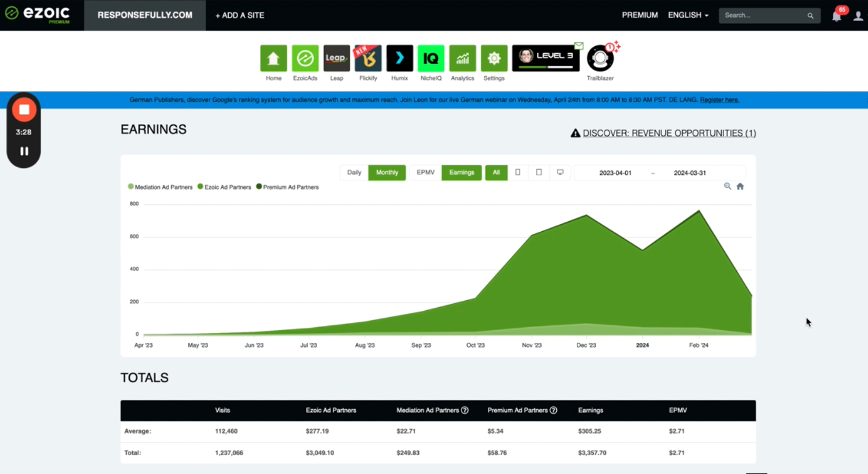The width and height of the screenshot is (868, 474).
Task: Filter by tablet device icon
Action: coord(539,173)
